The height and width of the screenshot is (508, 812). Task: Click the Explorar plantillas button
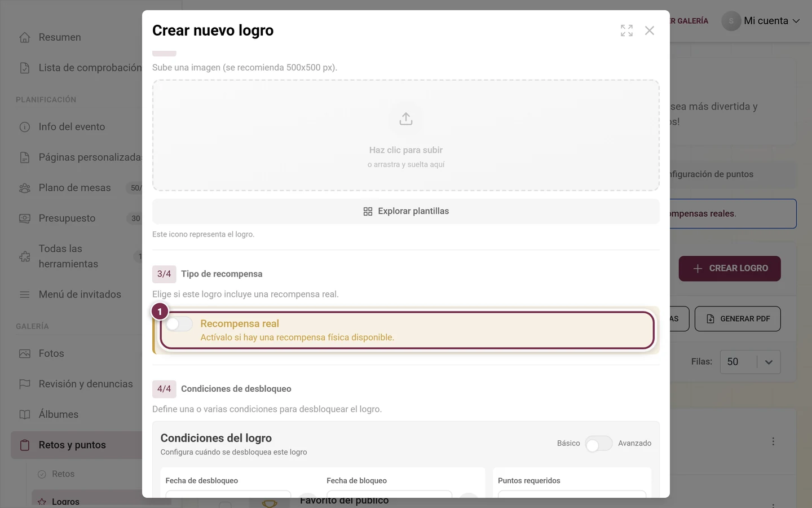[406, 211]
